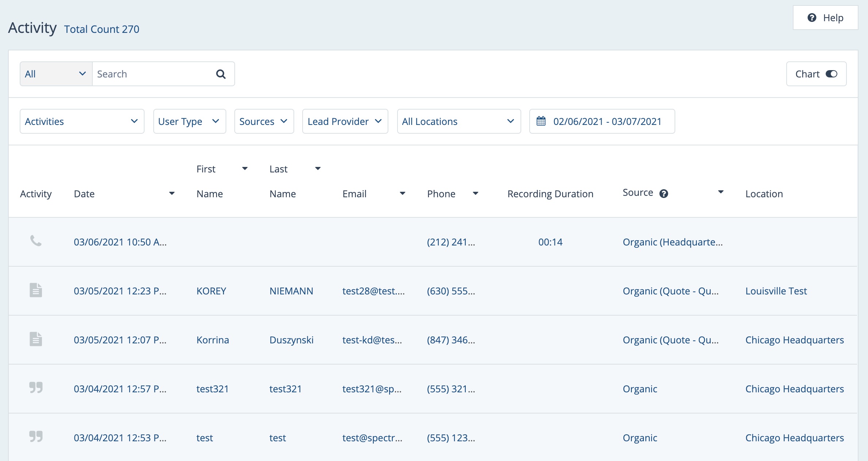This screenshot has width=868, height=461.
Task: Open the All search scope selector
Action: [55, 74]
